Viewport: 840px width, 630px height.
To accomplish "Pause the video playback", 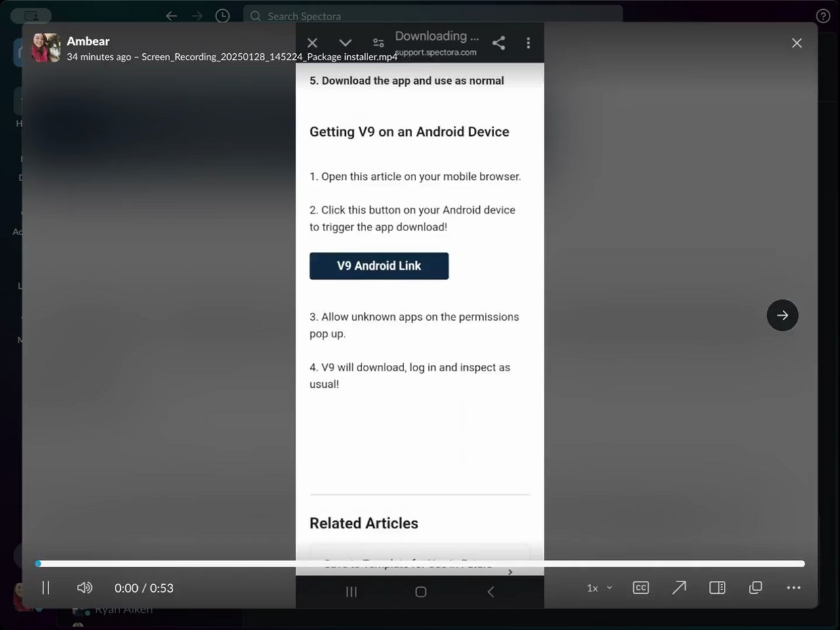I will (x=46, y=587).
